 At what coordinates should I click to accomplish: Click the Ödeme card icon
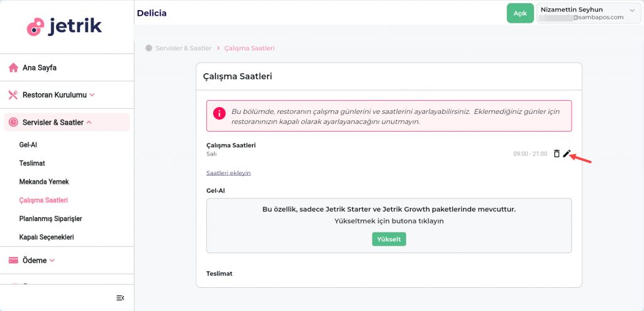tap(13, 260)
